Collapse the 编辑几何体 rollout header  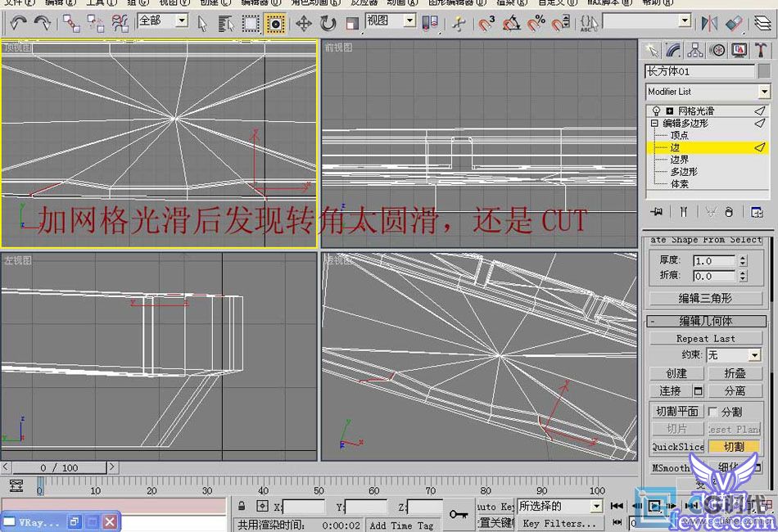tap(706, 322)
